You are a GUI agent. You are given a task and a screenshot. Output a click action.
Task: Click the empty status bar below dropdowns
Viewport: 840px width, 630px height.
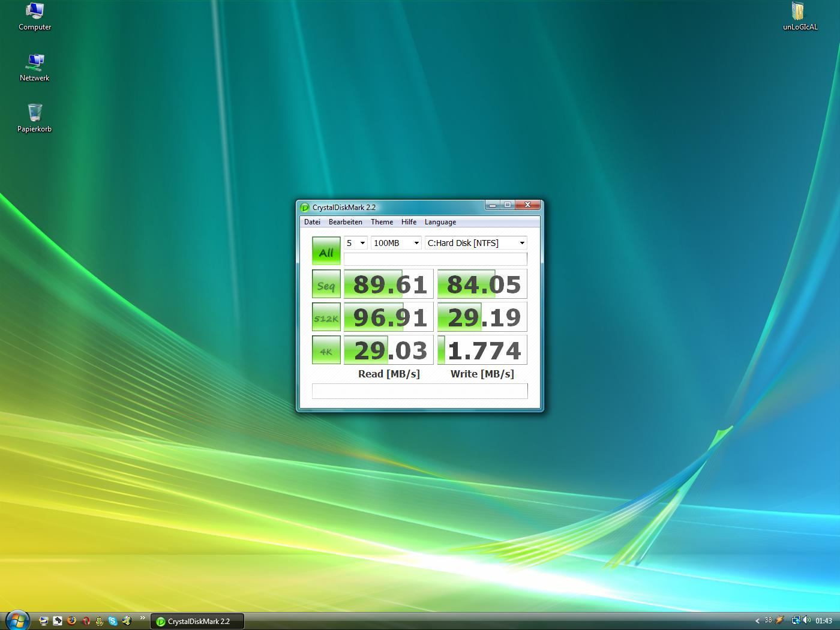tap(436, 259)
